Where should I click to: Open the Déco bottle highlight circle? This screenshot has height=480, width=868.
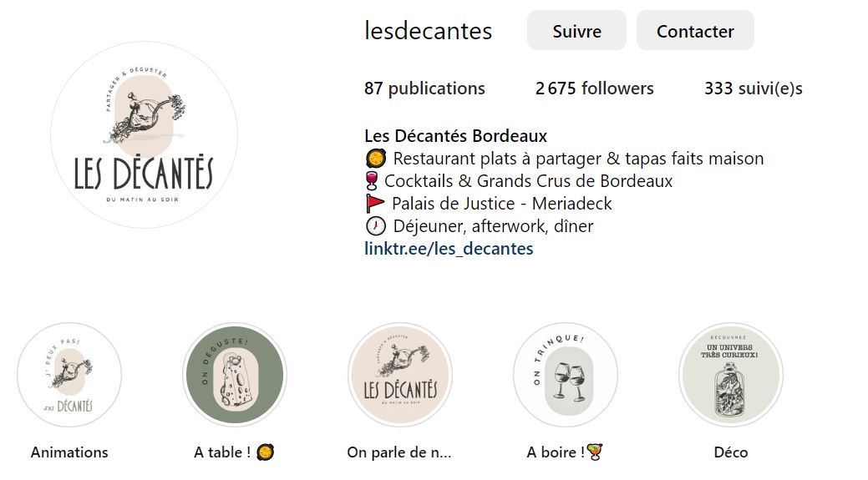[x=731, y=375]
